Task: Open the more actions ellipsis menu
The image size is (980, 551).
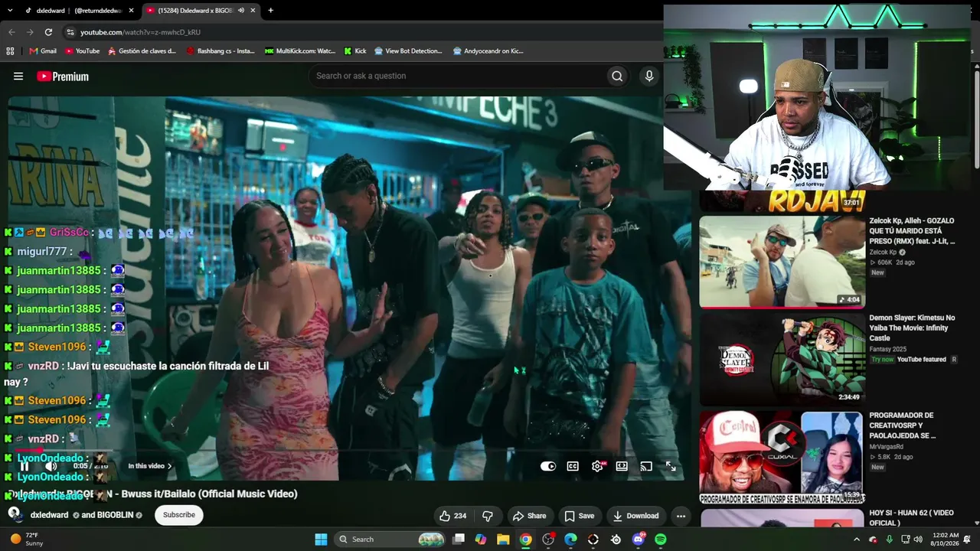Action: pos(681,516)
